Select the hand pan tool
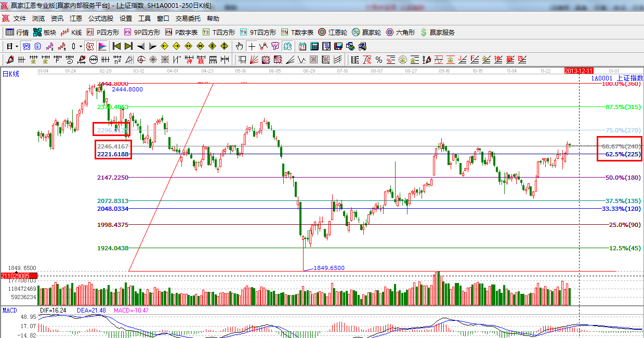The image size is (644, 338). pyautogui.click(x=239, y=46)
